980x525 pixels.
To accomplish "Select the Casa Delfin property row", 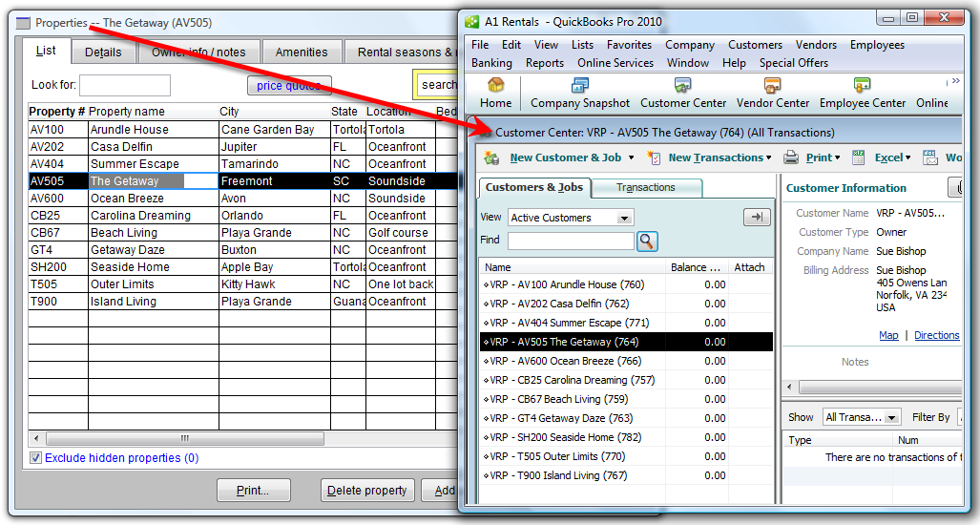I will pos(242,147).
